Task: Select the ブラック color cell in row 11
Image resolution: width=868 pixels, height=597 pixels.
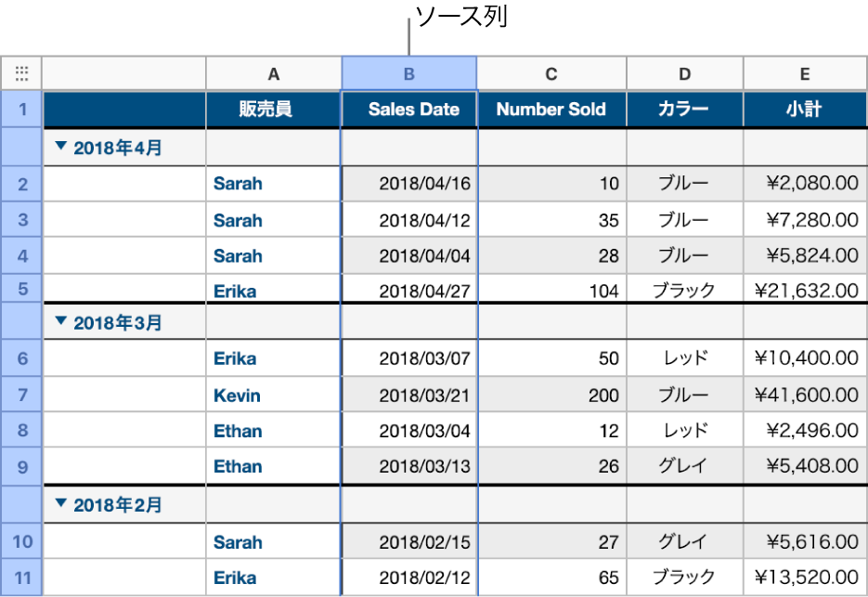Action: (684, 577)
